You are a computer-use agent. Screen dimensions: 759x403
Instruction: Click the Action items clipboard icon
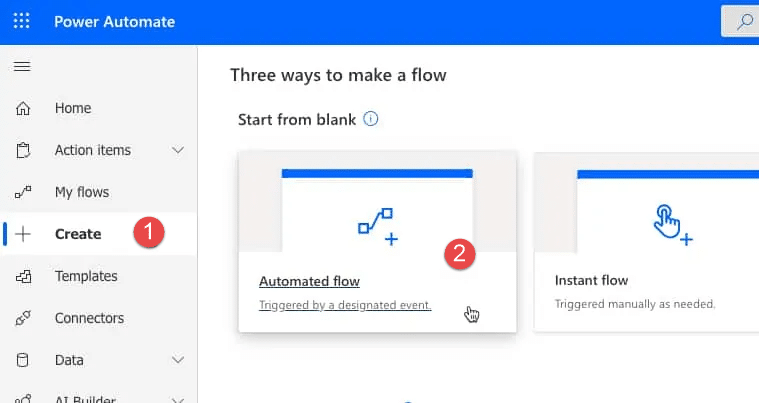coord(23,150)
